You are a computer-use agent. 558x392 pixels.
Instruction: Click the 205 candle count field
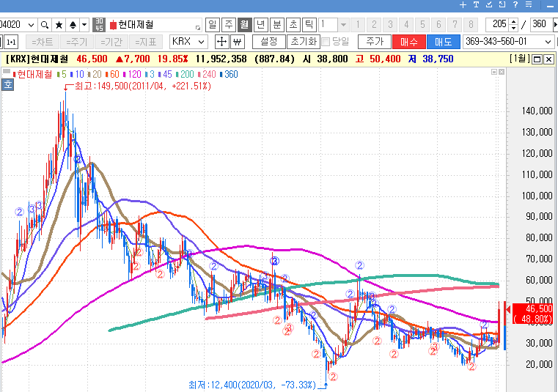point(498,24)
